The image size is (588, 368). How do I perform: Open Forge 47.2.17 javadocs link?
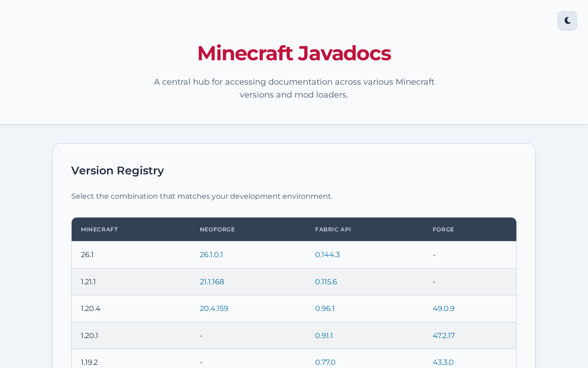click(x=444, y=335)
